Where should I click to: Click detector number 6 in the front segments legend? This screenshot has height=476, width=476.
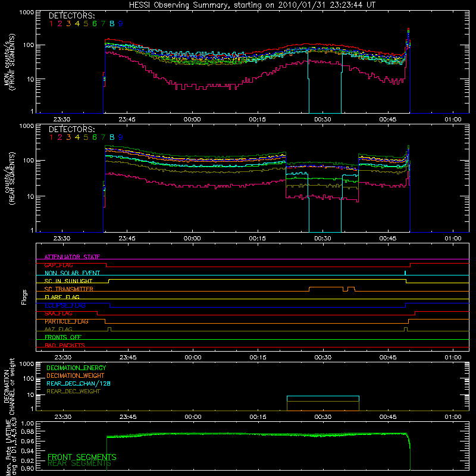(95, 24)
